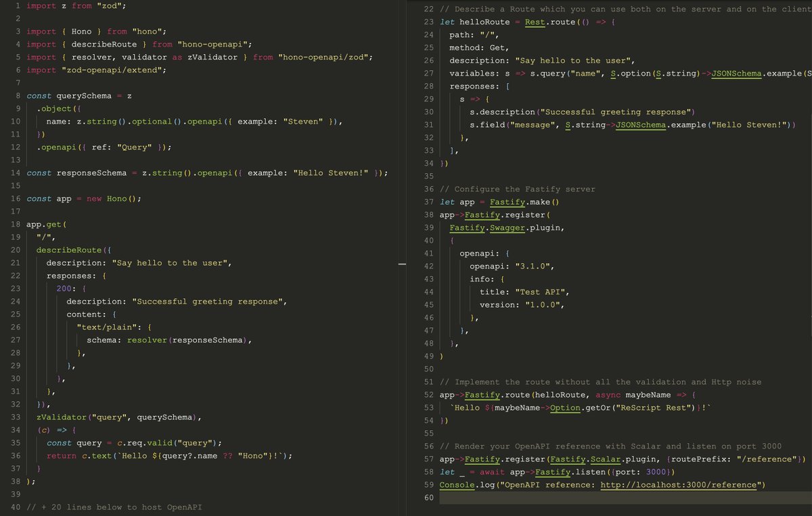The width and height of the screenshot is (812, 516).
Task: Click "Hello Steven!" in the left pane
Action: (x=331, y=172)
